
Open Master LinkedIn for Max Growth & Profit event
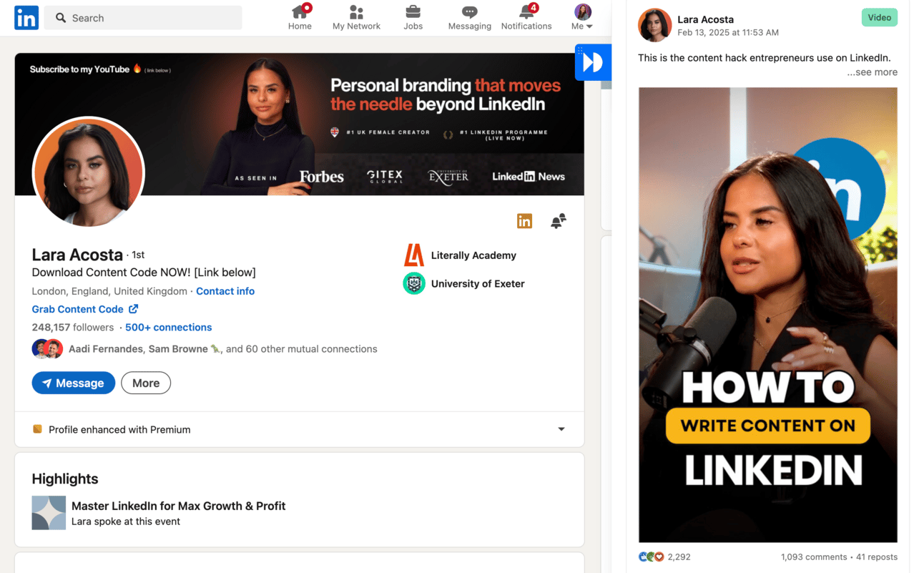[x=179, y=506]
